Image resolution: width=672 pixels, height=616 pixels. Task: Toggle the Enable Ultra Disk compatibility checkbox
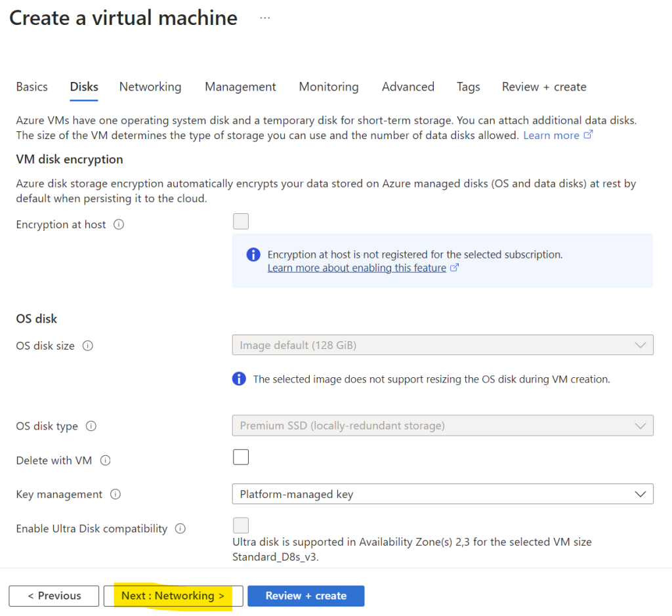point(241,525)
